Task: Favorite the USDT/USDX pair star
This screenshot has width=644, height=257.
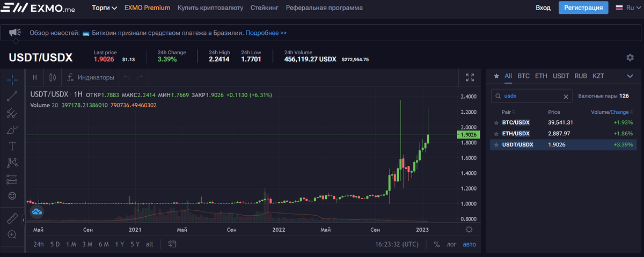Action: coord(496,145)
